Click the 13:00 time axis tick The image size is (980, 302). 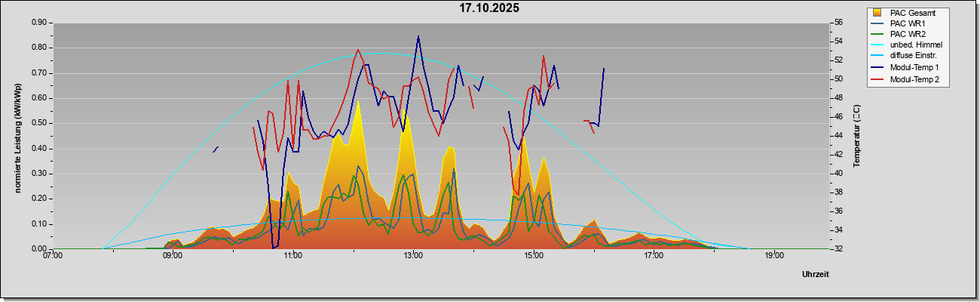point(413,256)
